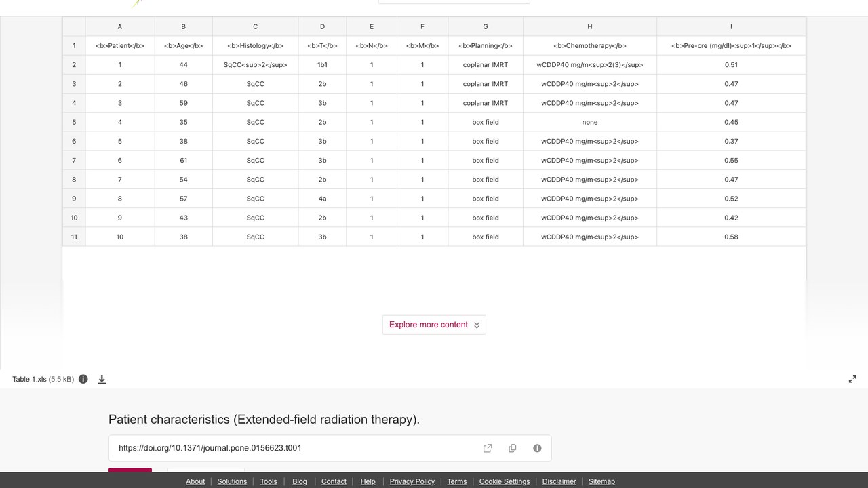
Task: Visit the Blog footer link
Action: click(x=300, y=481)
